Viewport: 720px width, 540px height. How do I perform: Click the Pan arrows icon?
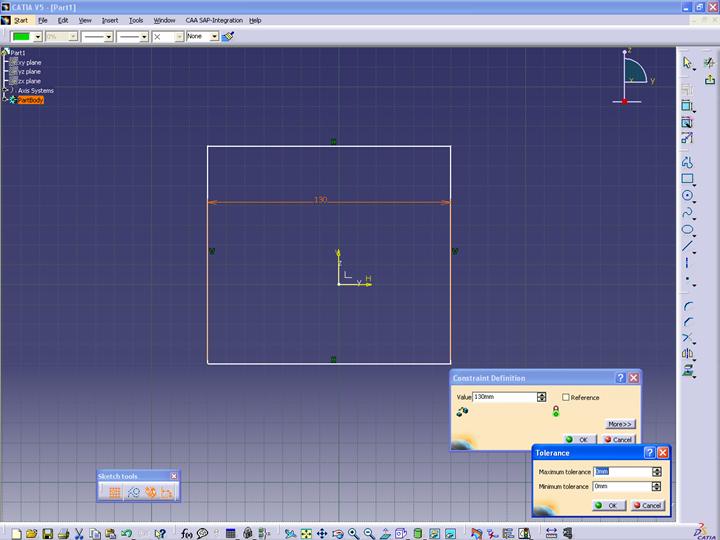(x=322, y=533)
